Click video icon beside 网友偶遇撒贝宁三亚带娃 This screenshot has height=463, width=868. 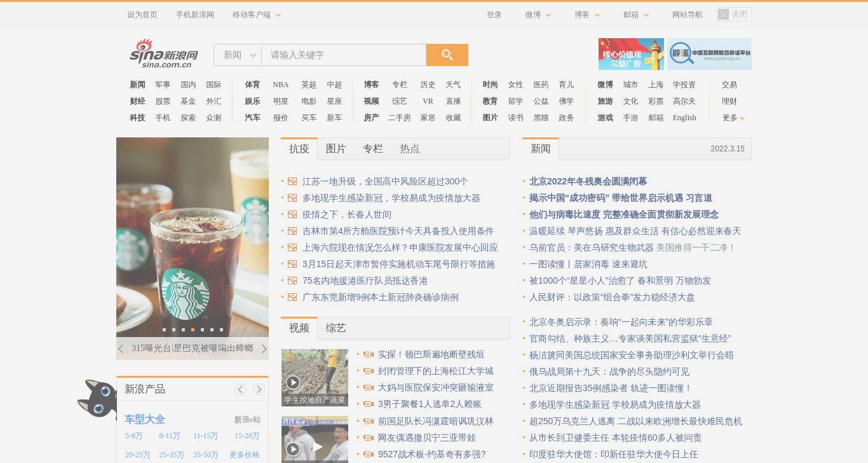pyautogui.click(x=368, y=438)
